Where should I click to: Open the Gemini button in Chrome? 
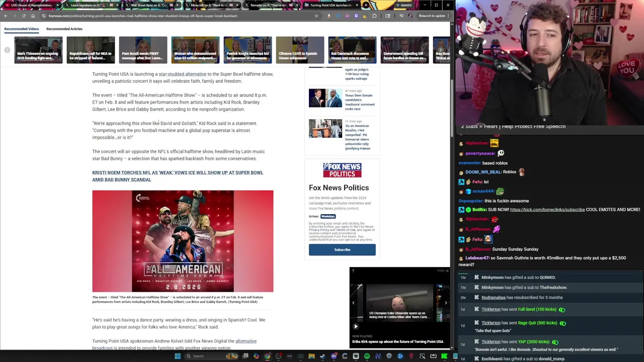[x=404, y=5]
